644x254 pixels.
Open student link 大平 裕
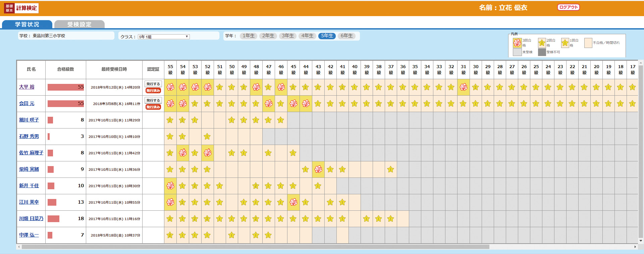coord(27,87)
